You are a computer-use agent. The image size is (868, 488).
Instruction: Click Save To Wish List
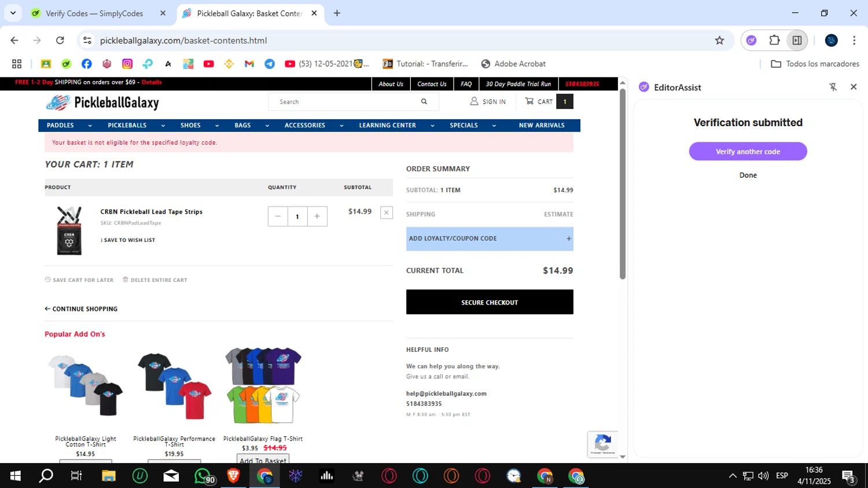(128, 240)
